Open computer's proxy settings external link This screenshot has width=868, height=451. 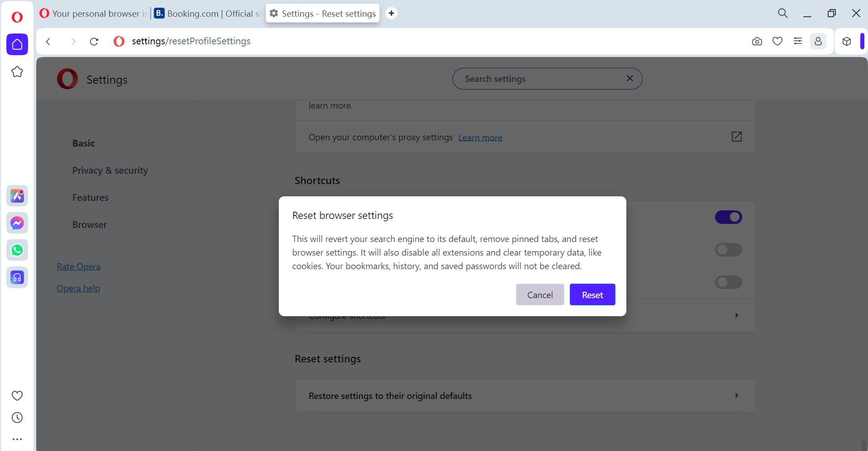point(737,137)
